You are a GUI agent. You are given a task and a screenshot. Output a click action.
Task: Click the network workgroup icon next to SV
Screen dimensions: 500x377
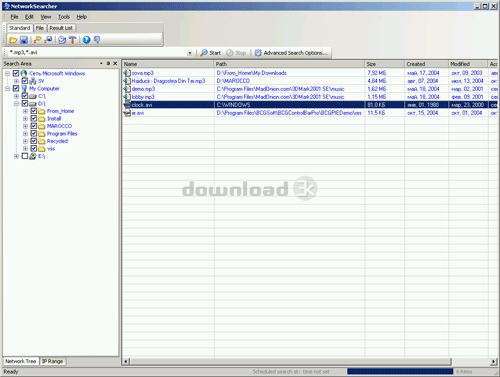point(33,81)
